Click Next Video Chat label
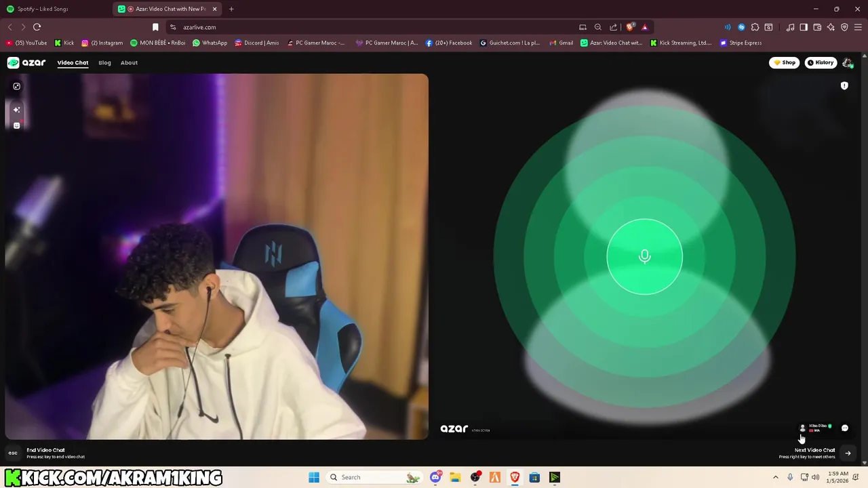 click(814, 450)
